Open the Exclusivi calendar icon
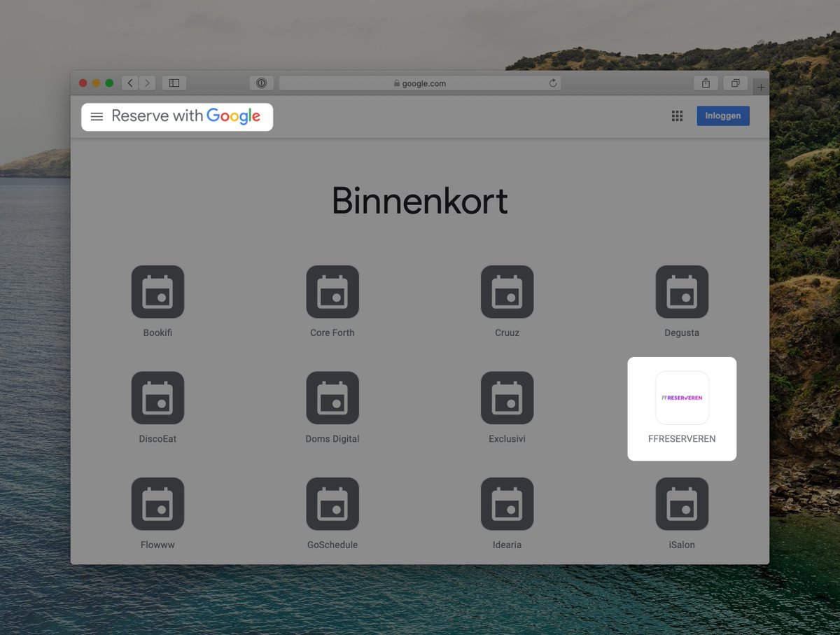The width and height of the screenshot is (840, 635). [x=507, y=398]
